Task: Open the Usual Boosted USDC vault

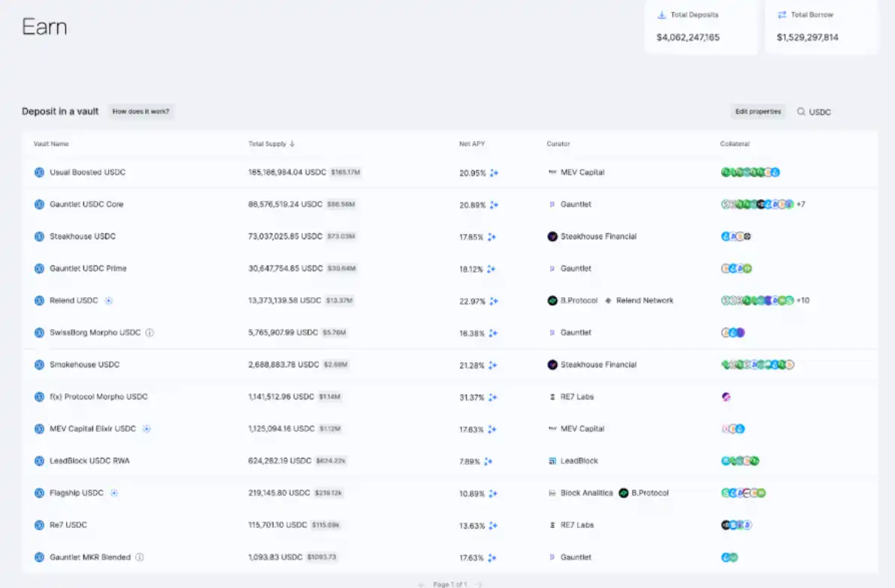Action: 87,172
